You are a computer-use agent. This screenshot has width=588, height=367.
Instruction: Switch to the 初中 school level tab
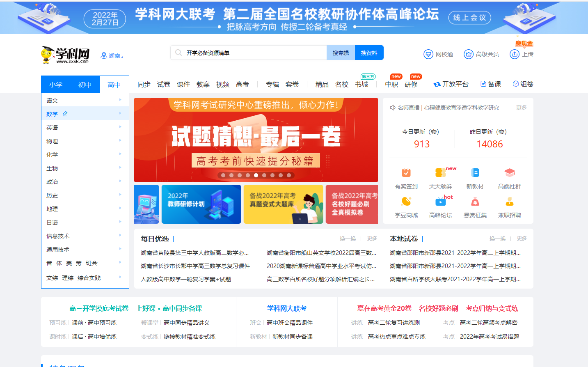tap(85, 85)
